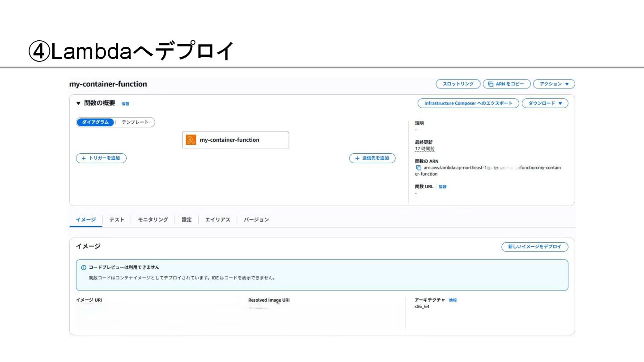This screenshot has height=362, width=644.
Task: Open 情報 link next to 関数 URL
Action: tap(442, 187)
